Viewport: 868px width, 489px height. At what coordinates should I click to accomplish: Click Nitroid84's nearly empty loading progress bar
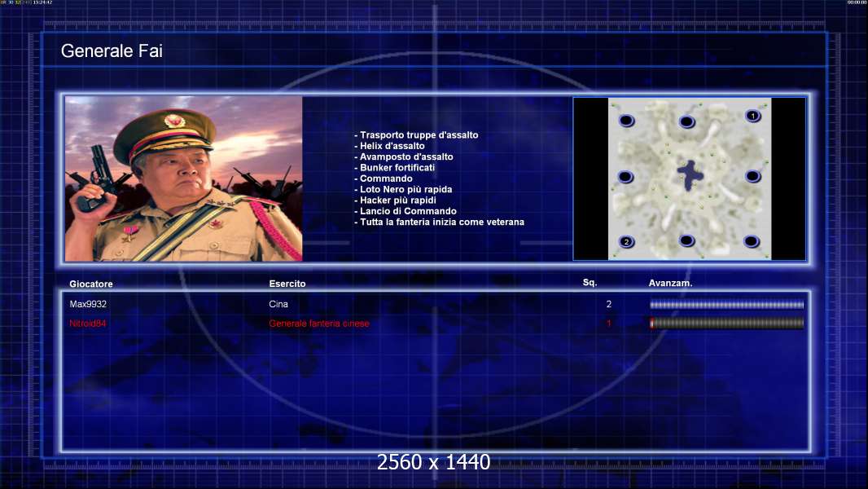point(727,324)
